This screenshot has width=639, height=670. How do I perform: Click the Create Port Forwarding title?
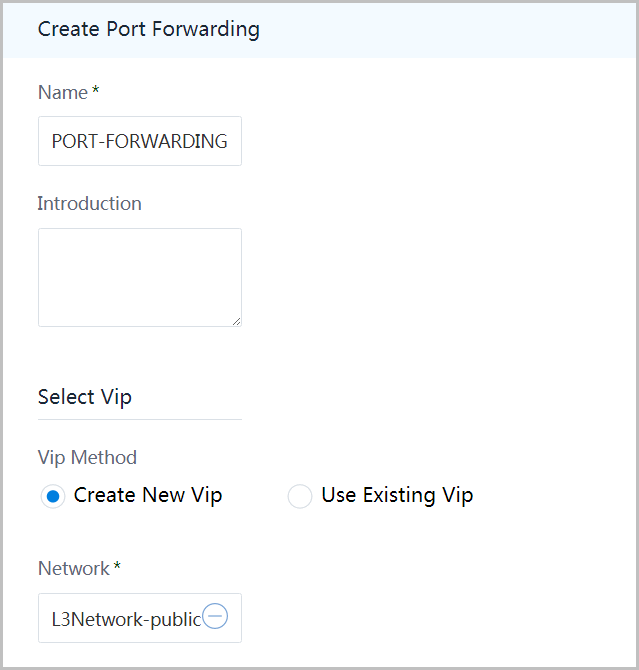pos(149,29)
